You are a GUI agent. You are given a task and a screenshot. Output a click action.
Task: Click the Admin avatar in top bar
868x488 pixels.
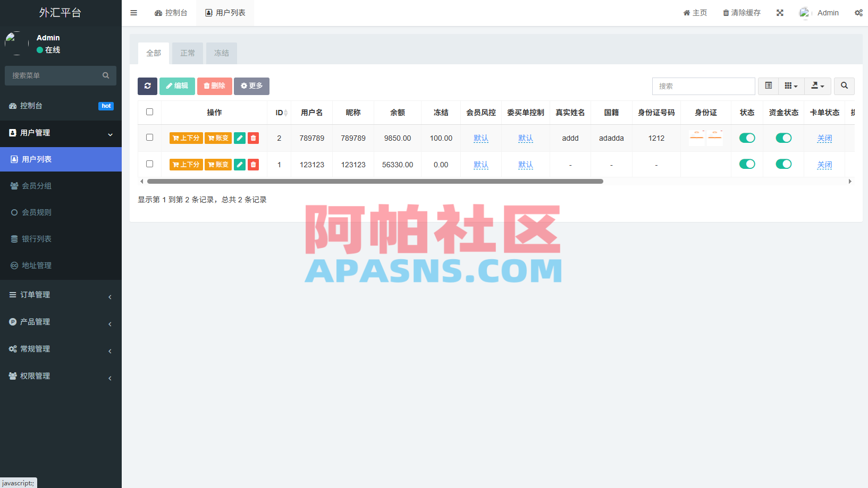[x=804, y=13]
